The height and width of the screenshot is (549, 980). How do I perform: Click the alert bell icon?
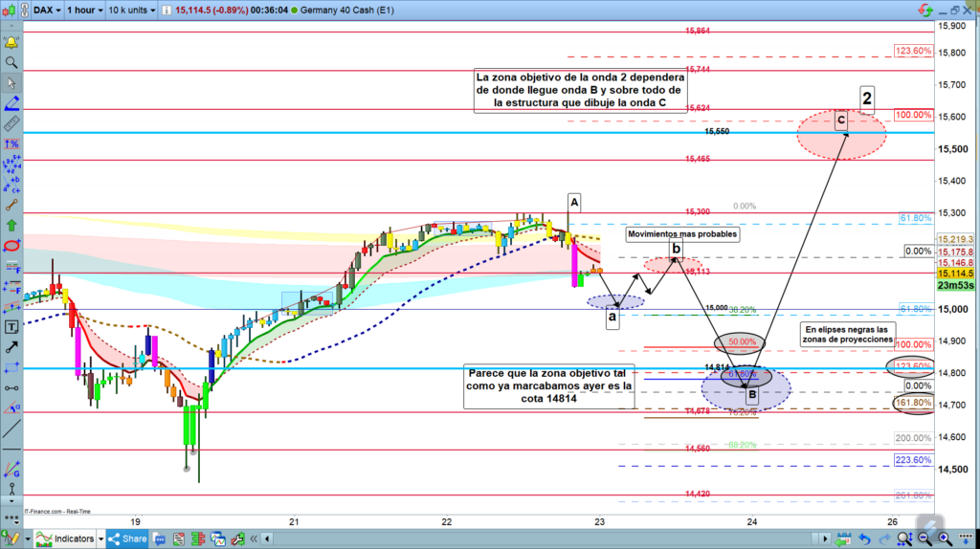(x=11, y=44)
